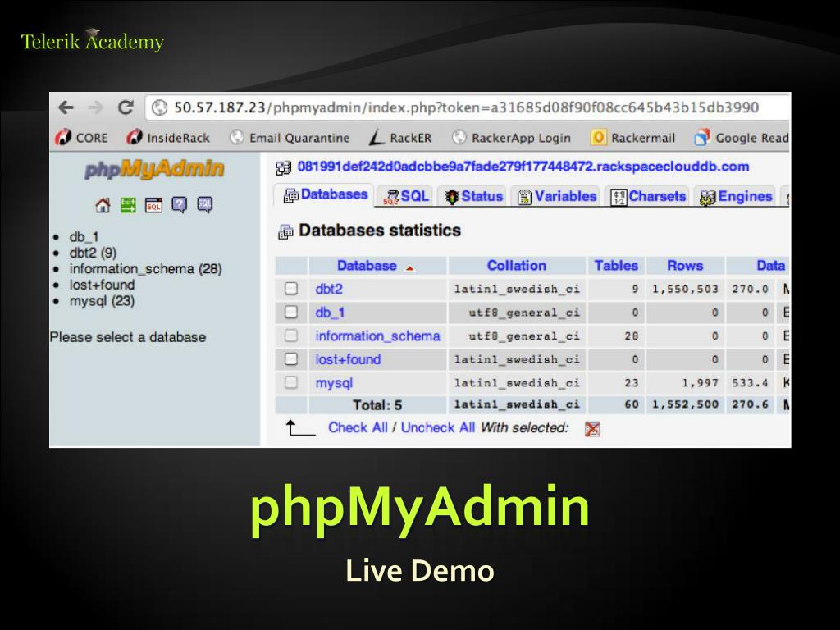Switch to the Status tab

point(473,197)
